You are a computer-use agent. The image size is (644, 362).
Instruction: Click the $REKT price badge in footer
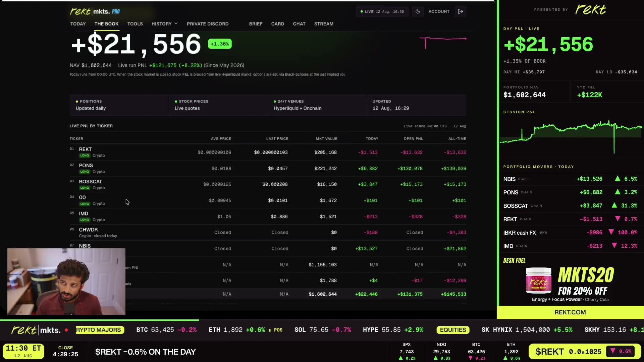(x=584, y=352)
